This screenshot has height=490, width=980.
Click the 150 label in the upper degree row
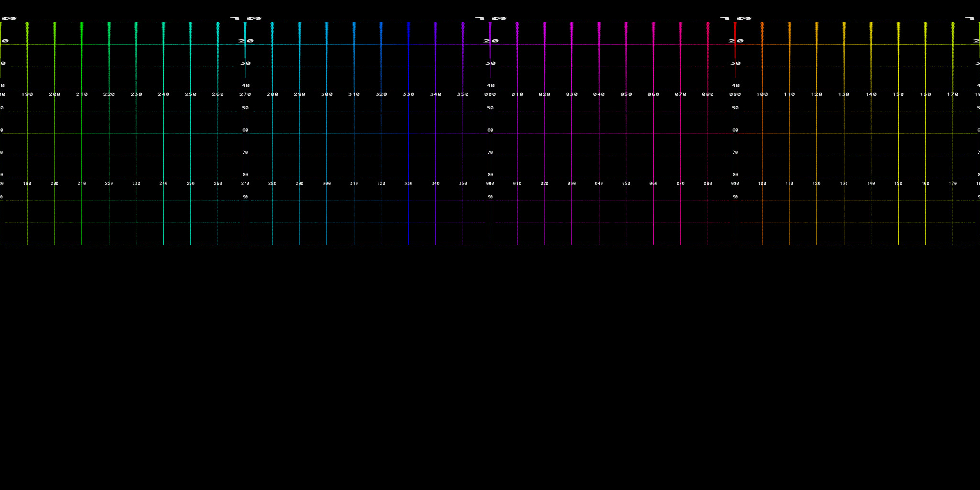(x=898, y=94)
